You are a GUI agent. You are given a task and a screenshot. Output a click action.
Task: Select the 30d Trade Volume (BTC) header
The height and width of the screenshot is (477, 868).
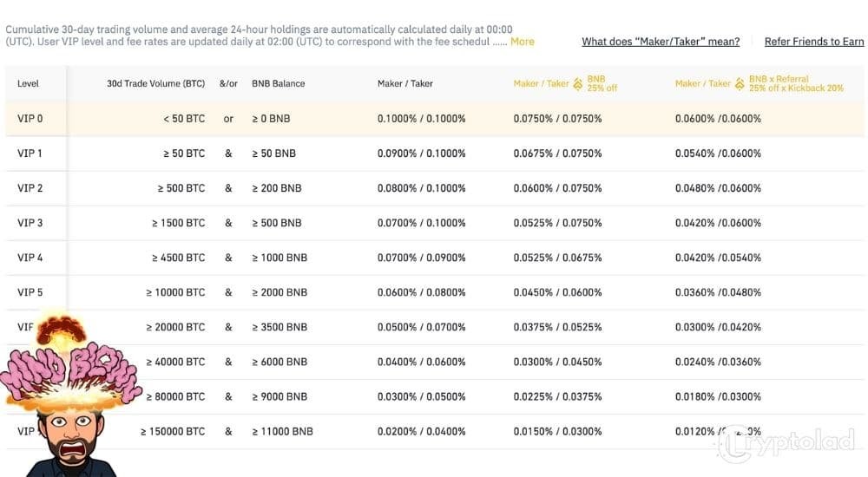(x=155, y=83)
